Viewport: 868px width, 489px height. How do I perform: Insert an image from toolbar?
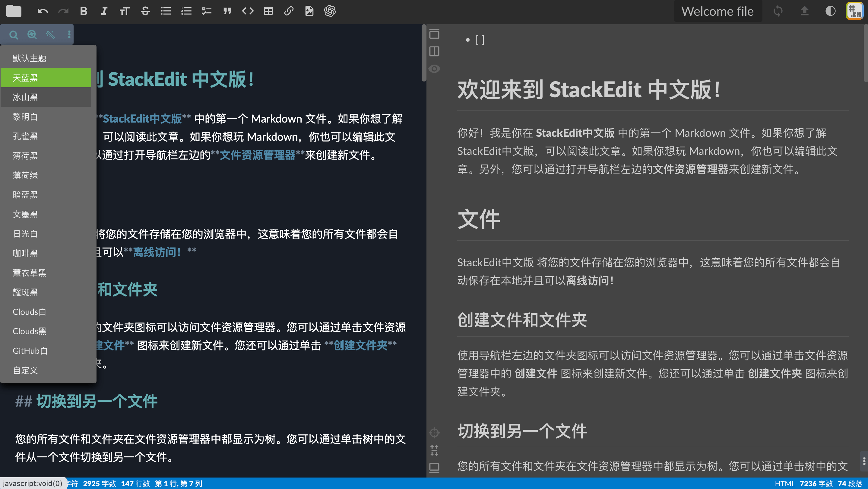click(309, 11)
